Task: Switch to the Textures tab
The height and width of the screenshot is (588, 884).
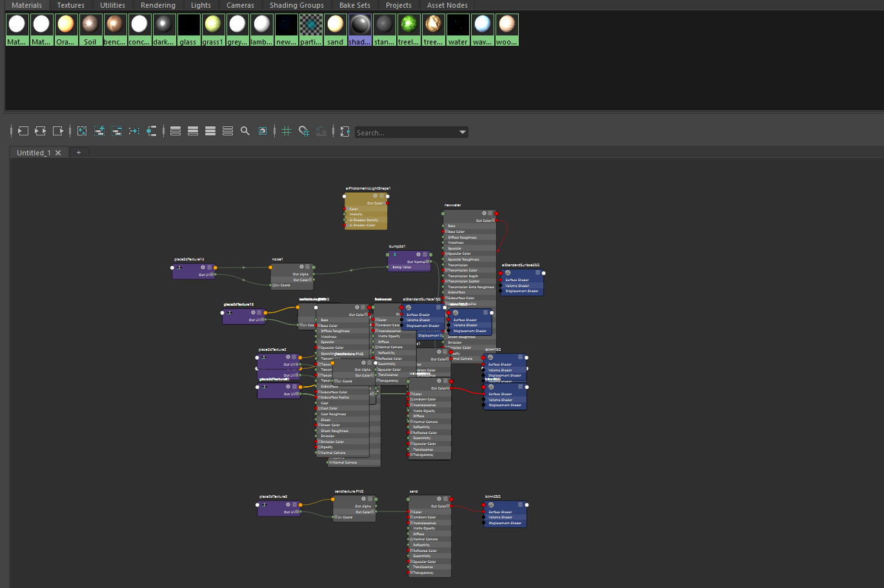Action: point(71,5)
